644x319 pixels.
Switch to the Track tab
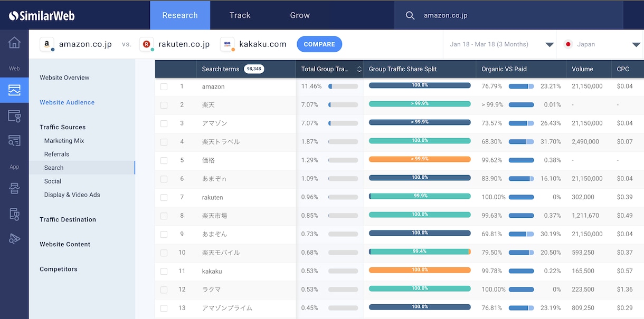pyautogui.click(x=240, y=15)
